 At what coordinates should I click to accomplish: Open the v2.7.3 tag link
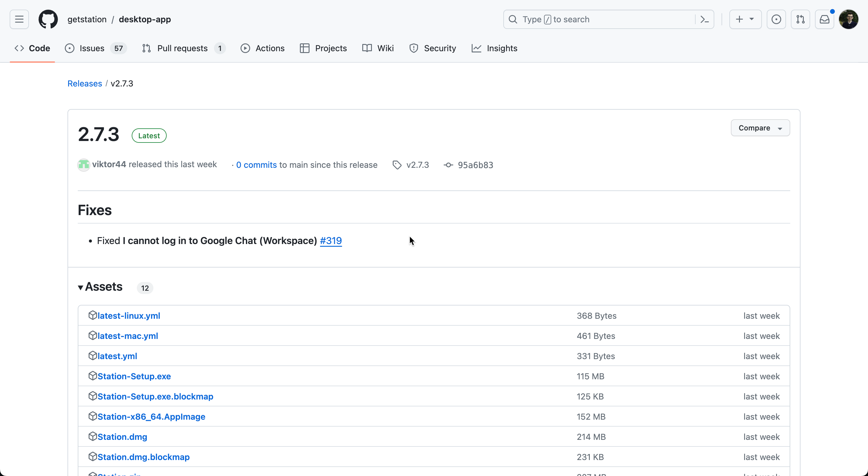point(417,165)
